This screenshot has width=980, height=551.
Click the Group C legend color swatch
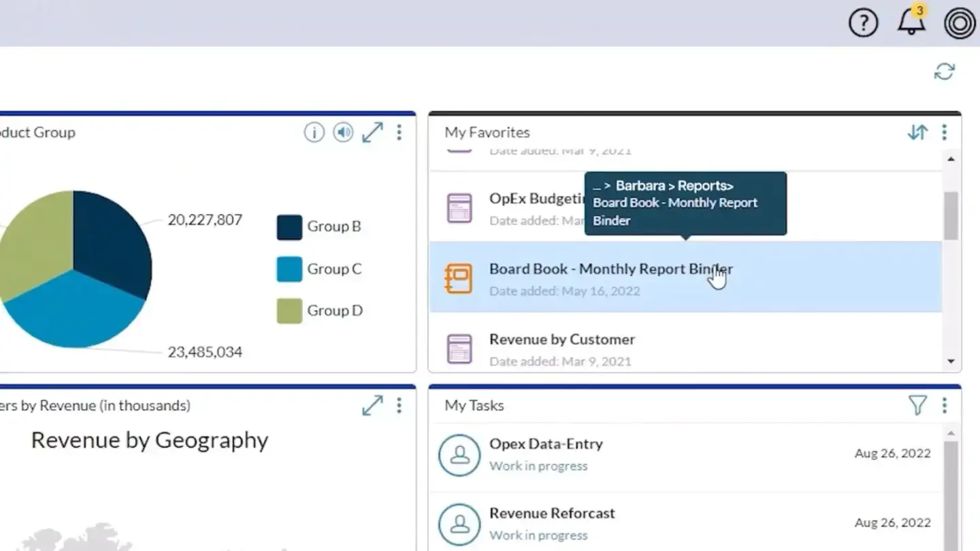[x=289, y=269]
